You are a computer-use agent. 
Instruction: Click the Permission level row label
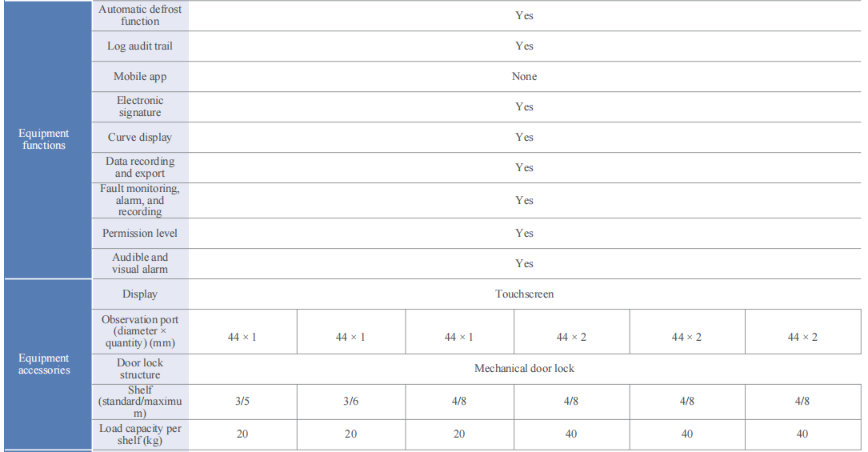pos(140,234)
